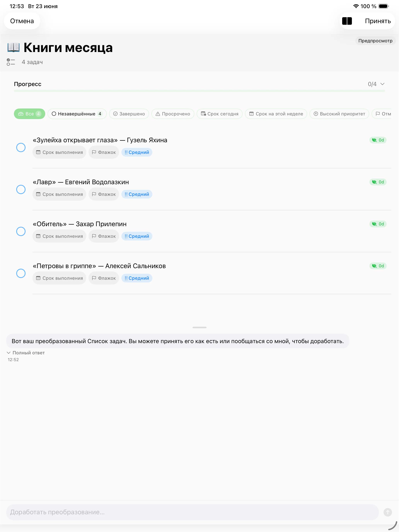Focus the Доработать преобразование input field
399x532 pixels.
coord(192,512)
